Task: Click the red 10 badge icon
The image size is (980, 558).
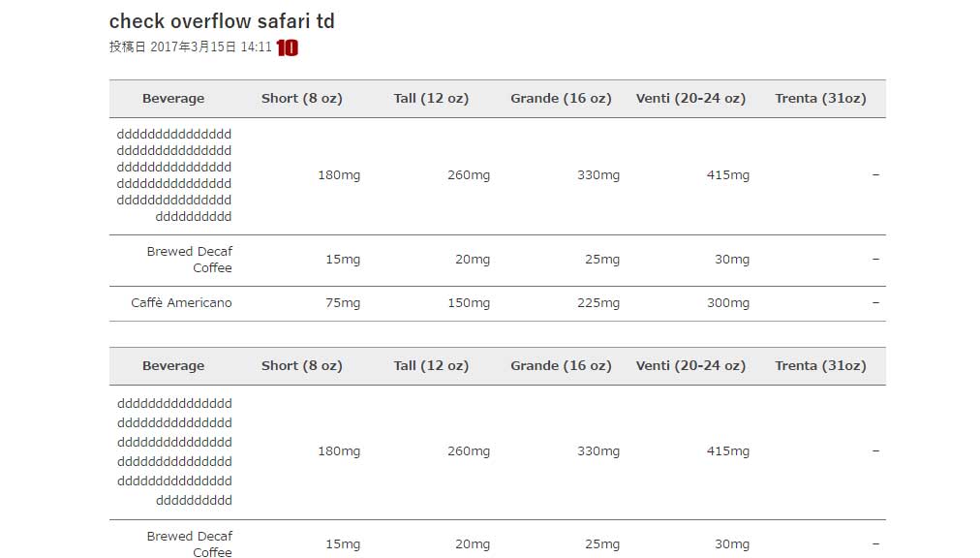Action: tap(287, 47)
